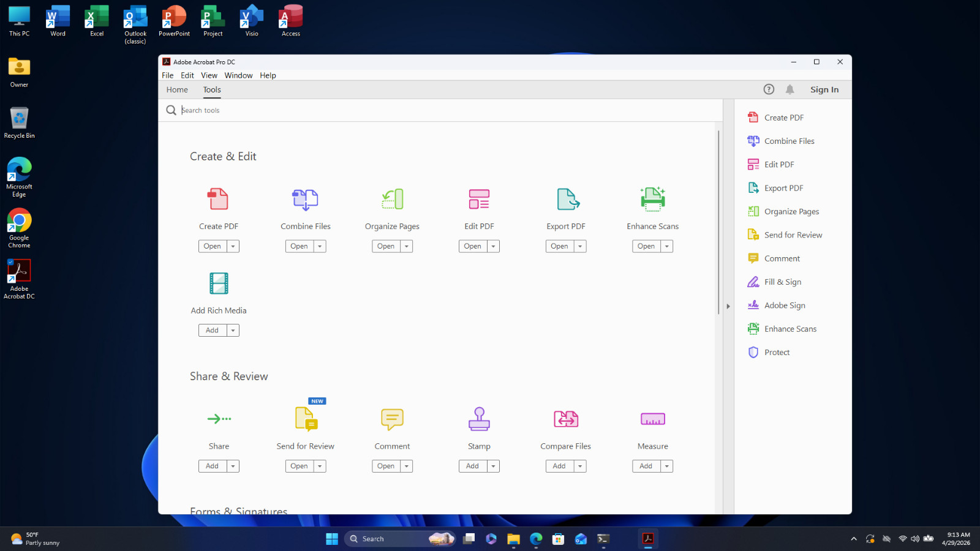The width and height of the screenshot is (980, 551).
Task: Expand the dropdown arrow beside Edit PDF Open
Action: (493, 246)
